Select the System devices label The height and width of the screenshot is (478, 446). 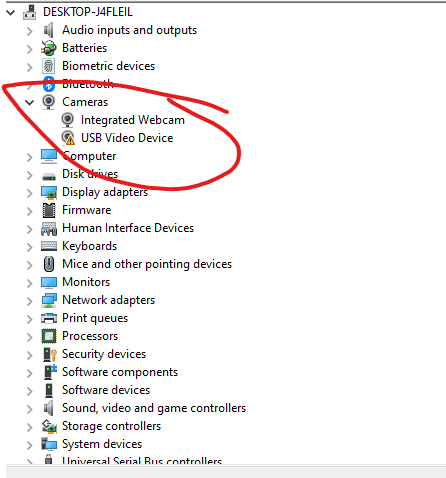click(x=102, y=444)
